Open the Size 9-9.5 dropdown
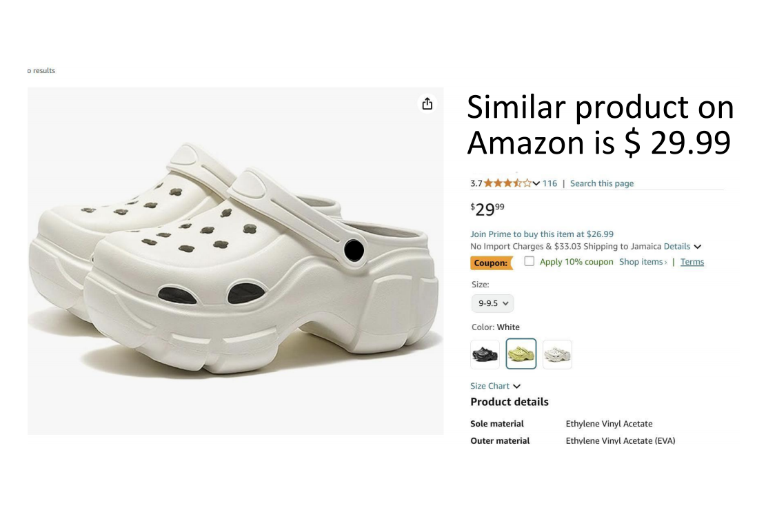The width and height of the screenshot is (766, 532). pos(492,303)
